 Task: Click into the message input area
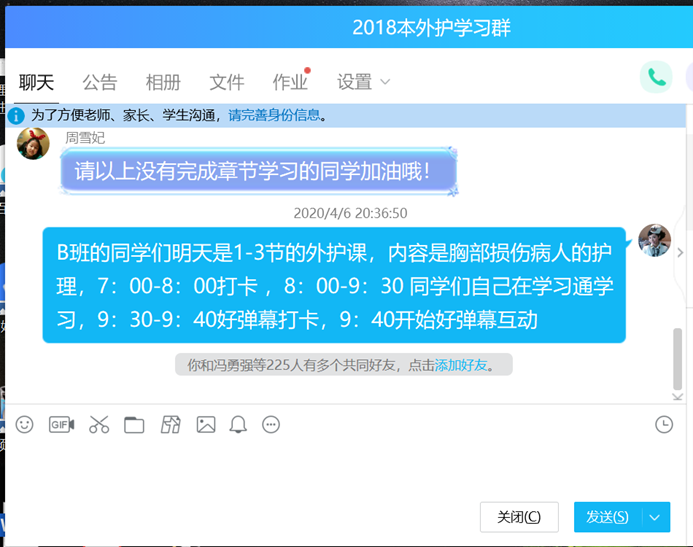[x=345, y=468]
